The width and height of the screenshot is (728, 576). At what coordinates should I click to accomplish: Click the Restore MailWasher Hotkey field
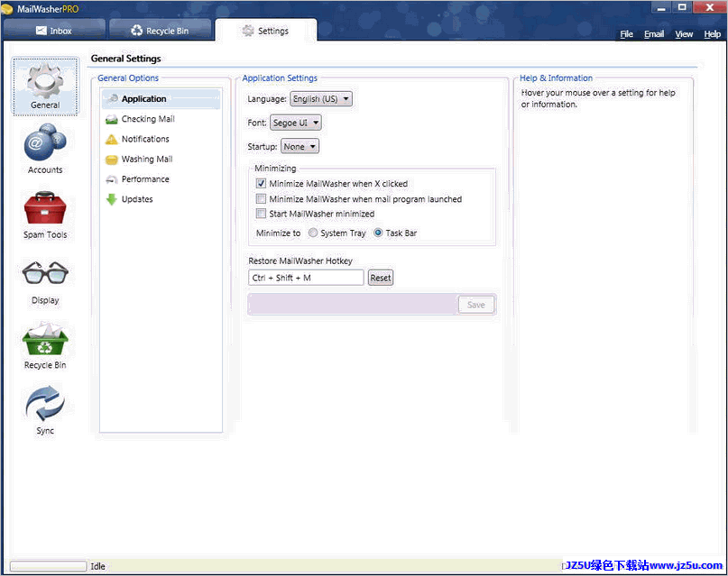(x=306, y=278)
